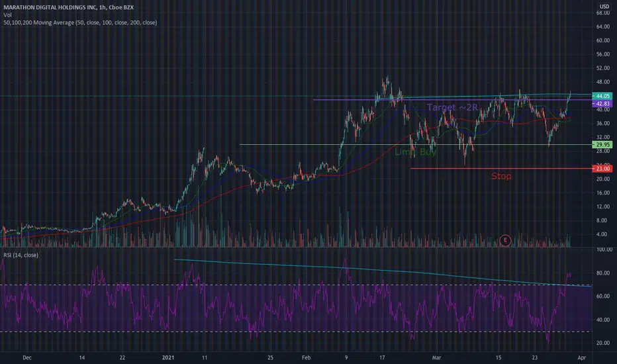Click the 16.00 price scale value
Screen dimensions: 617x364
coord(603,193)
